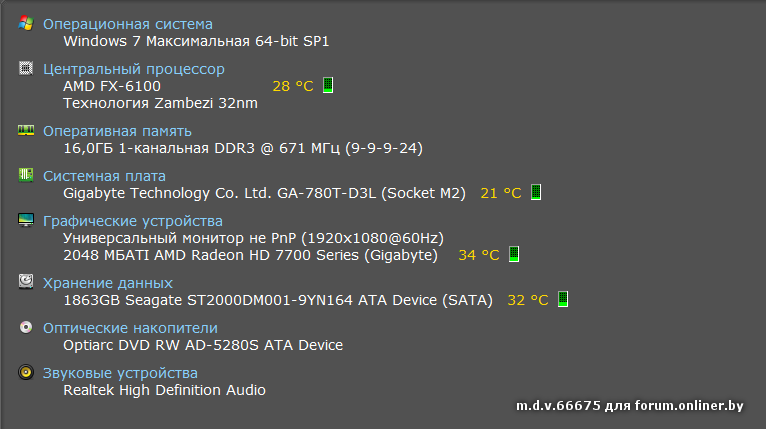Click the RAM module icon
Image resolution: width=766 pixels, height=429 pixels.
click(26, 130)
